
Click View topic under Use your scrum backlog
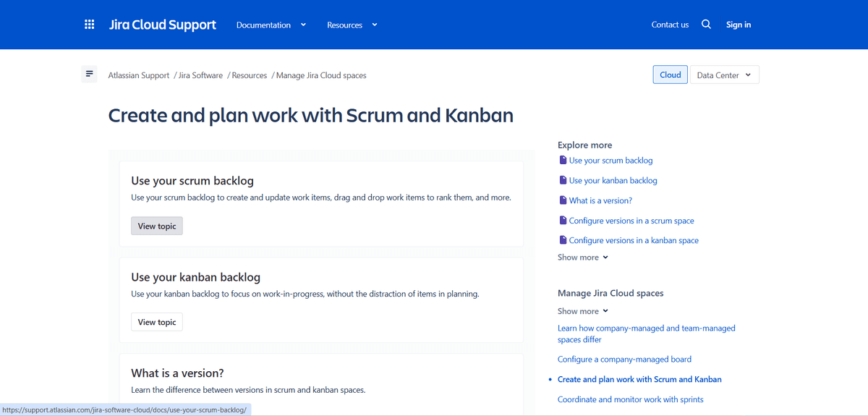pyautogui.click(x=157, y=226)
